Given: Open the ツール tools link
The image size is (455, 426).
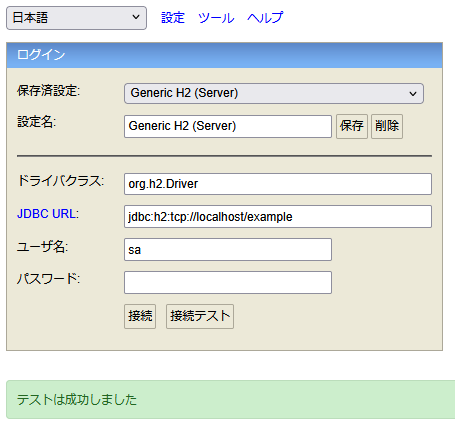Looking at the screenshot, I should [216, 18].
